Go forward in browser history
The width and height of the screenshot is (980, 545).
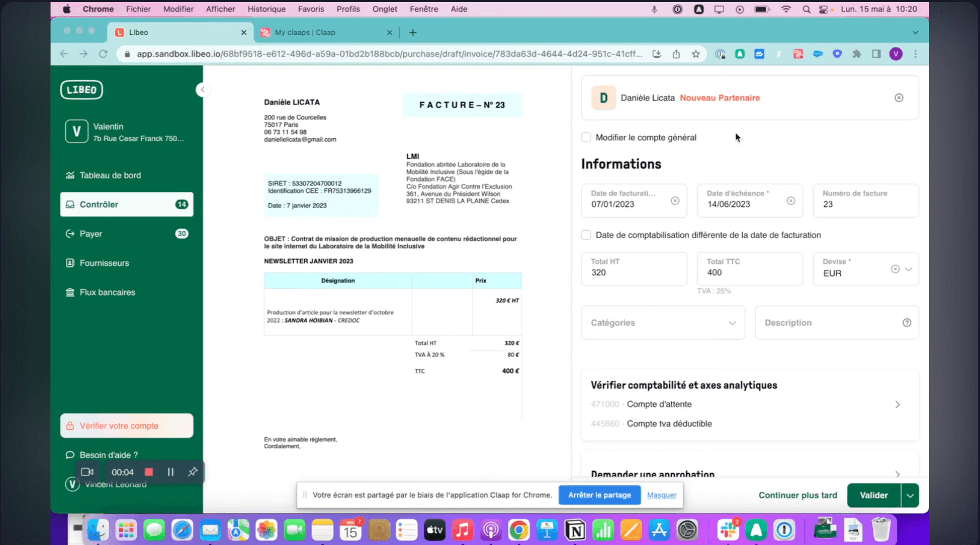click(83, 54)
